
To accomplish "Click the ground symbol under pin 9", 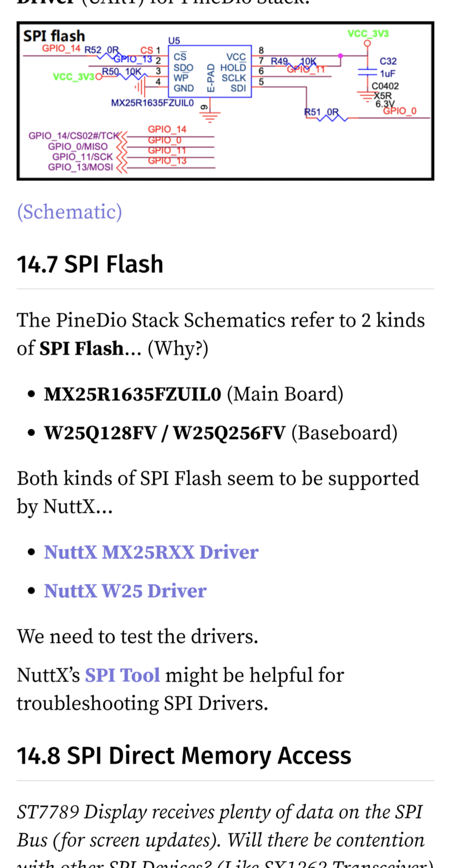I will coord(210,116).
